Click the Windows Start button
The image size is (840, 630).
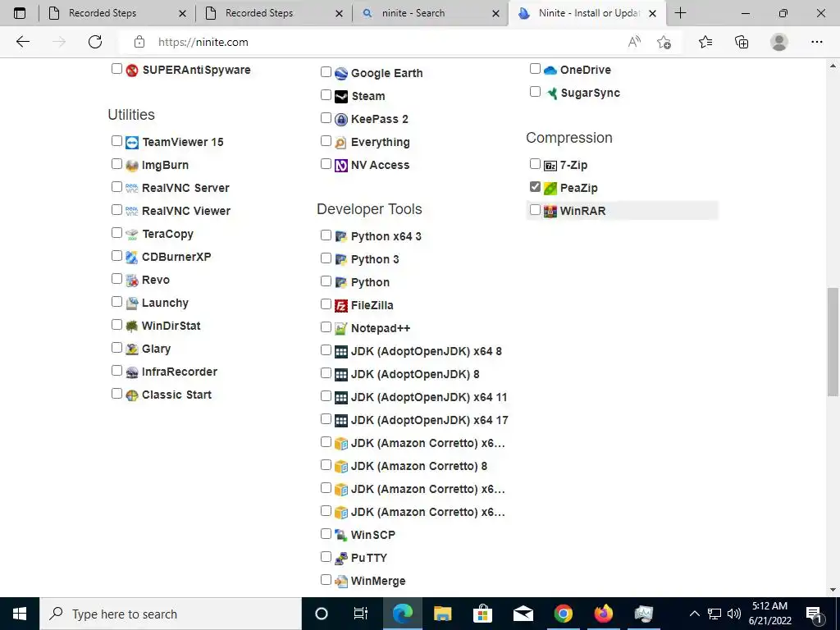(x=20, y=614)
